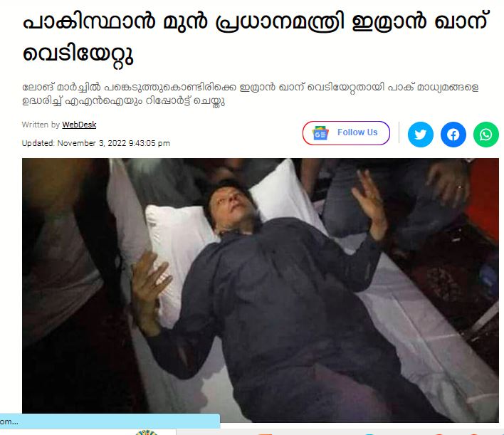This screenshot has width=504, height=435.
Task: Click the blue icon at bottom edge
Action: 369,434
